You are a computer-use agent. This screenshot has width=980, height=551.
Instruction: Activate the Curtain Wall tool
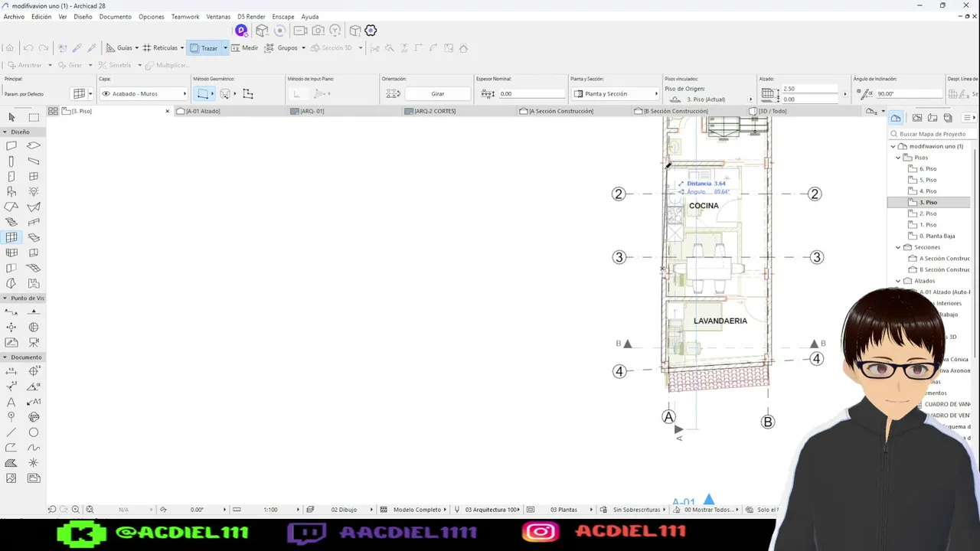pyautogui.click(x=11, y=237)
